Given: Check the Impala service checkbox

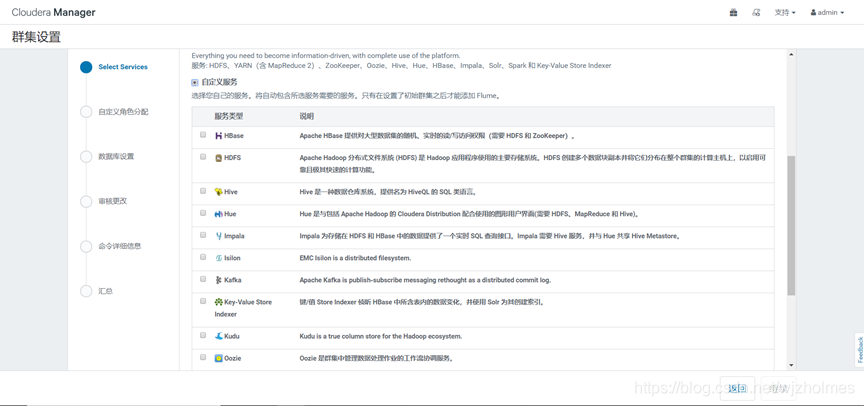Looking at the screenshot, I should 203,235.
